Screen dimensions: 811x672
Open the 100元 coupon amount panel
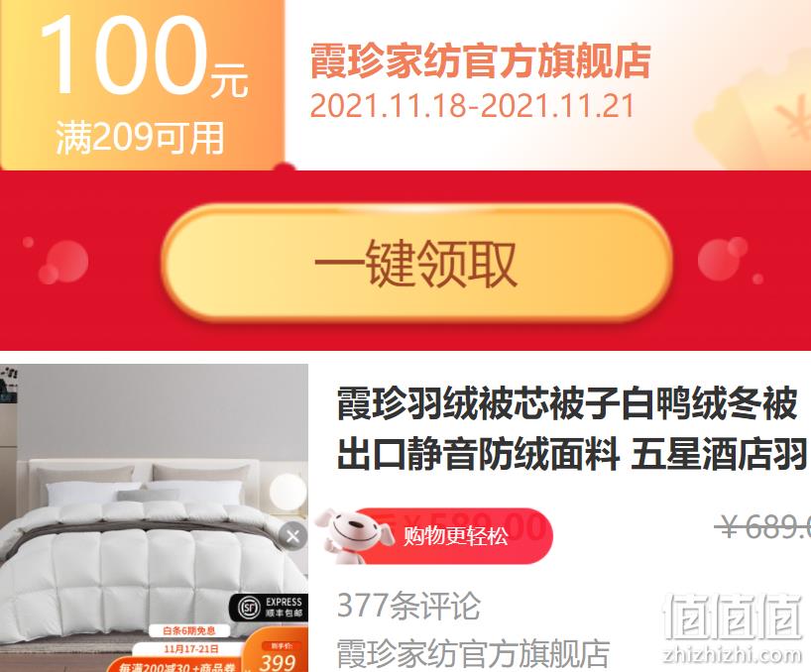[x=143, y=84]
